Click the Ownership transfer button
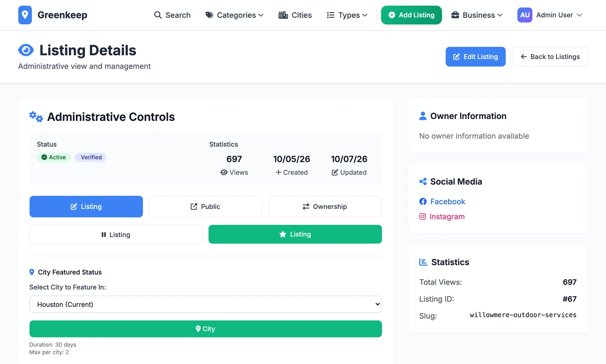This screenshot has height=364, width=606. 325,207
